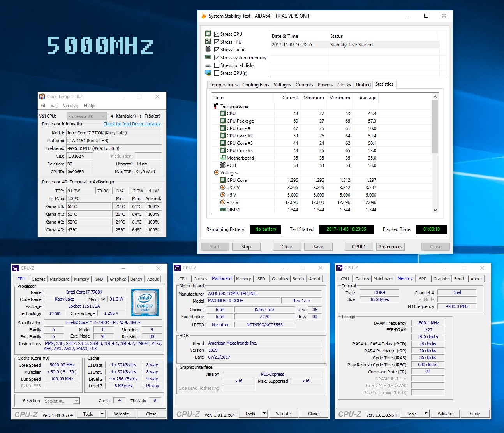Click the Stress GPU monitor icon
The height and width of the screenshot is (433, 504).
pyautogui.click(x=208, y=73)
